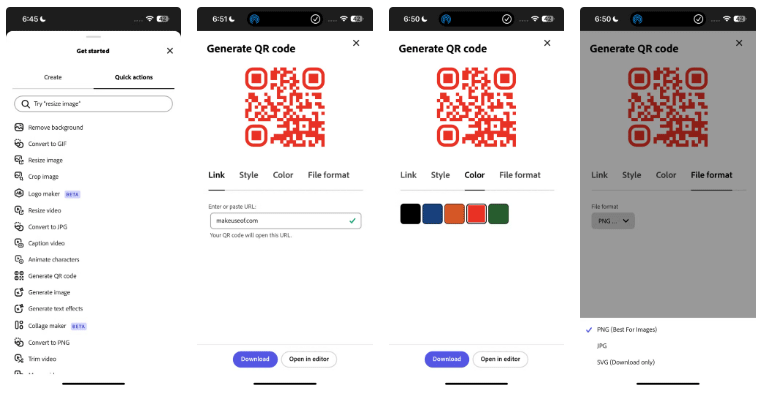
Task: Choose the Animate characters icon
Action: (19, 259)
